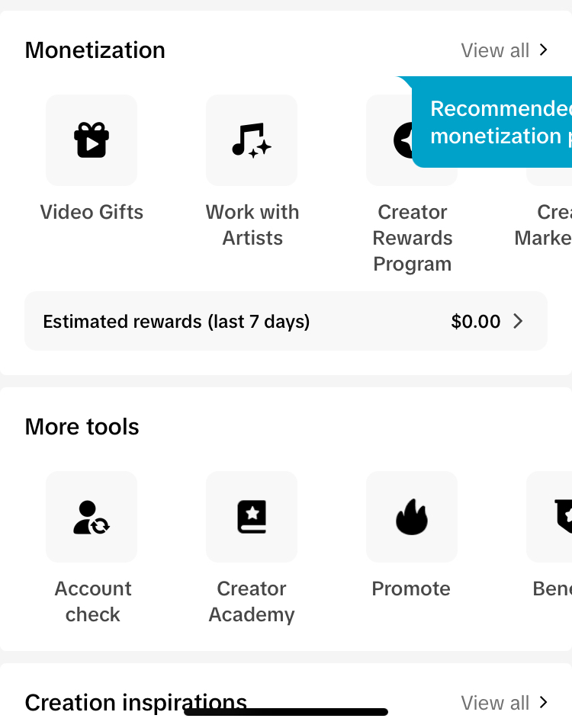
Task: Select the Account check person icon
Action: 92,517
